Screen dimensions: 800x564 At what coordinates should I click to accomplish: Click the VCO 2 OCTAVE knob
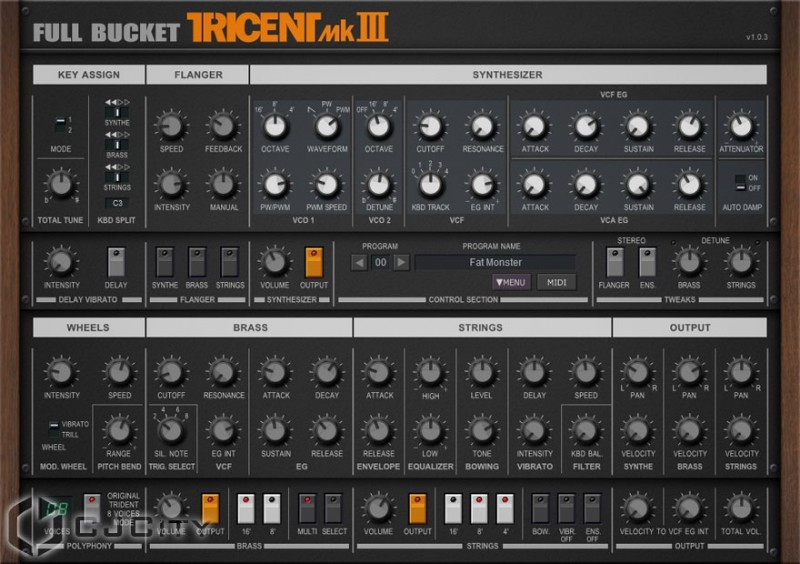tap(379, 127)
